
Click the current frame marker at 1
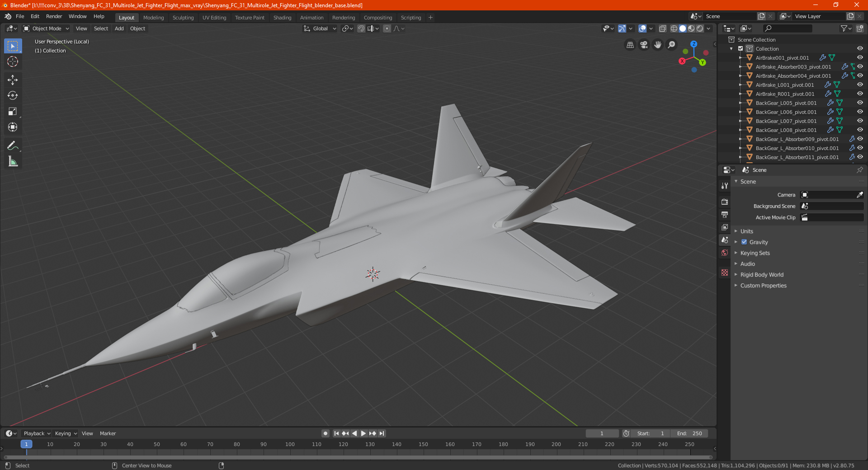(x=26, y=444)
